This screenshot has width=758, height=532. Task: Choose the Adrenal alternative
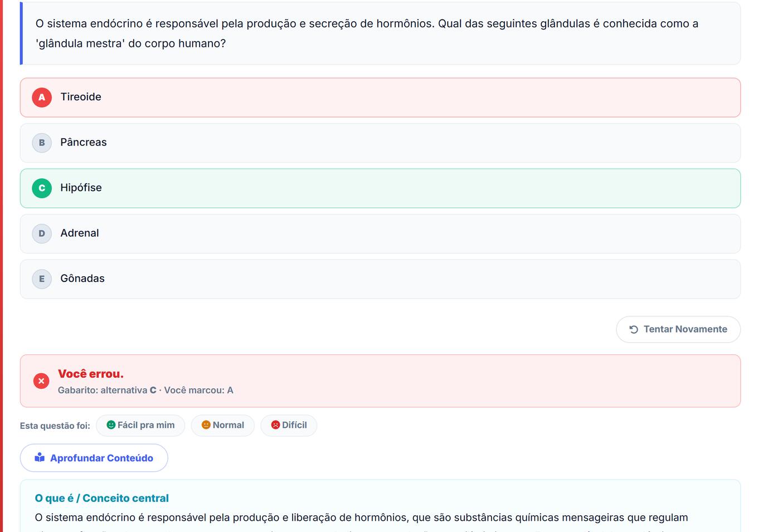point(380,234)
